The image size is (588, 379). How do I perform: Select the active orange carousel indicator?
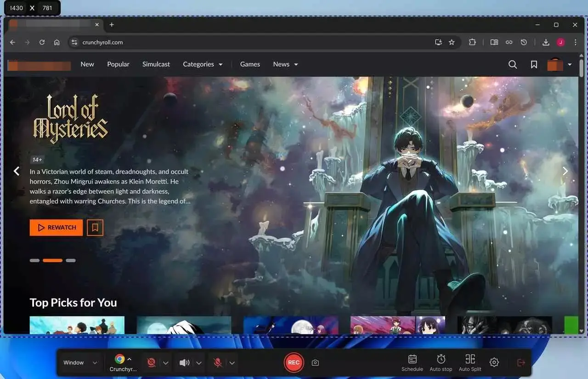[52, 261]
